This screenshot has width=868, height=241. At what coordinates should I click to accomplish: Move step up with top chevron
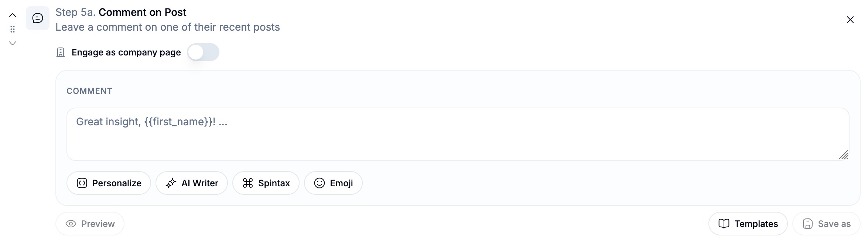13,15
